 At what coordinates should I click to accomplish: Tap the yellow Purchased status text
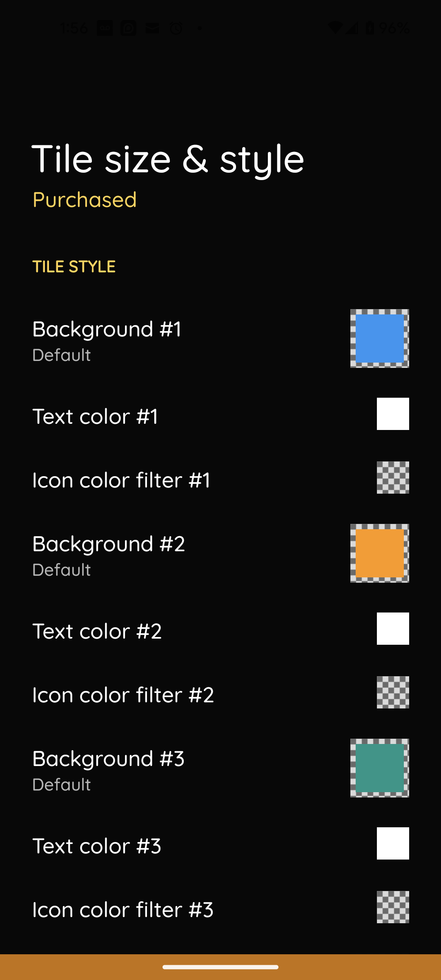[85, 200]
